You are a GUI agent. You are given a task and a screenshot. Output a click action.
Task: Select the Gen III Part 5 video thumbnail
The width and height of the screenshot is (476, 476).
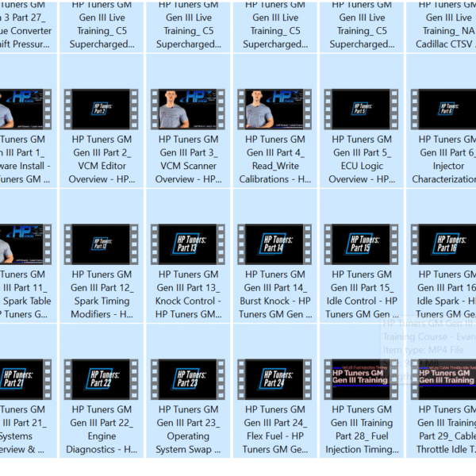pyautogui.click(x=361, y=109)
